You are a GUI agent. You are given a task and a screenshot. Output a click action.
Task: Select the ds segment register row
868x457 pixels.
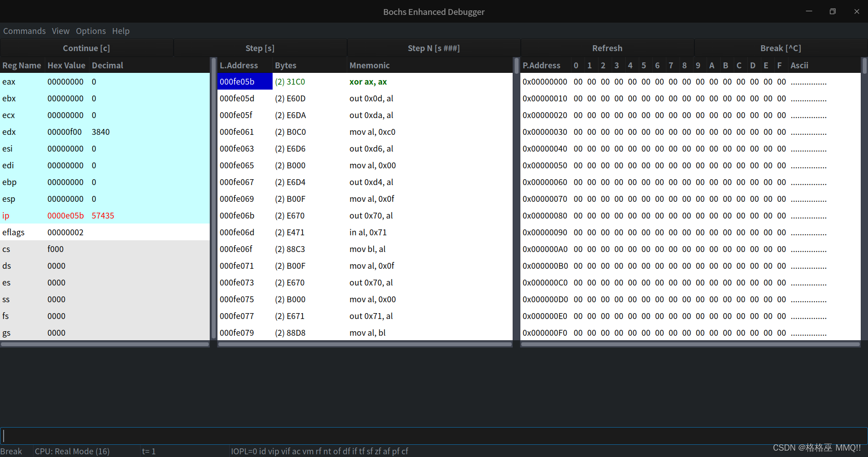click(x=105, y=266)
